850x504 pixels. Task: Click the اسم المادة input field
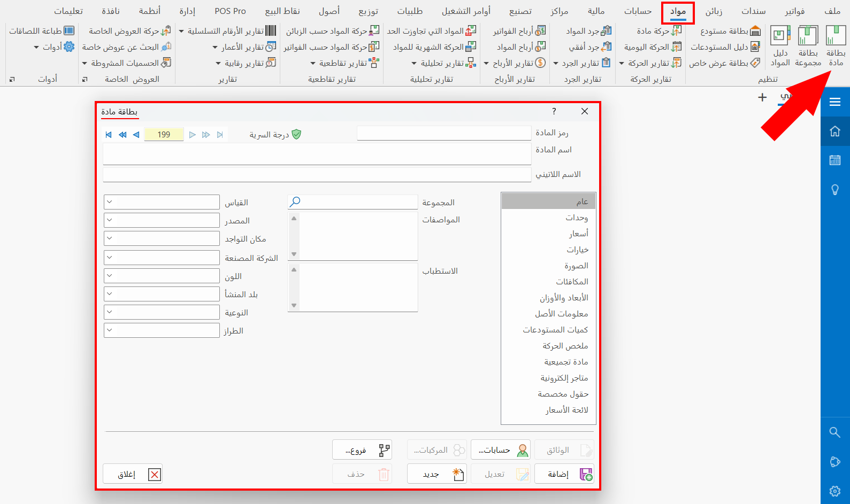(317, 154)
